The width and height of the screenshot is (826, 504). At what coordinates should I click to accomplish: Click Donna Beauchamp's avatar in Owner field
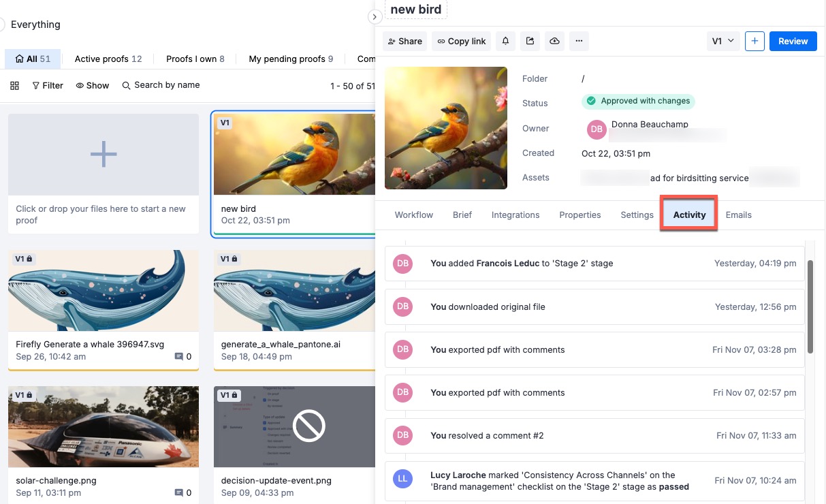pos(597,129)
